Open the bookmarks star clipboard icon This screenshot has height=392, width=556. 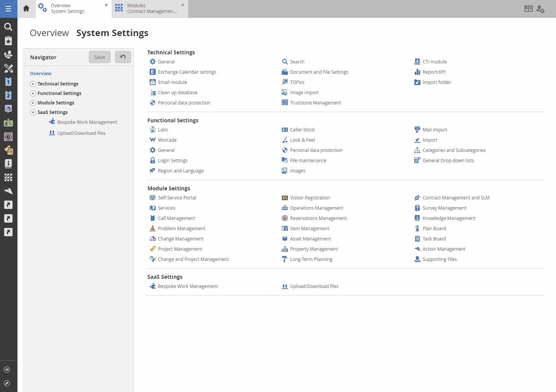[8, 41]
